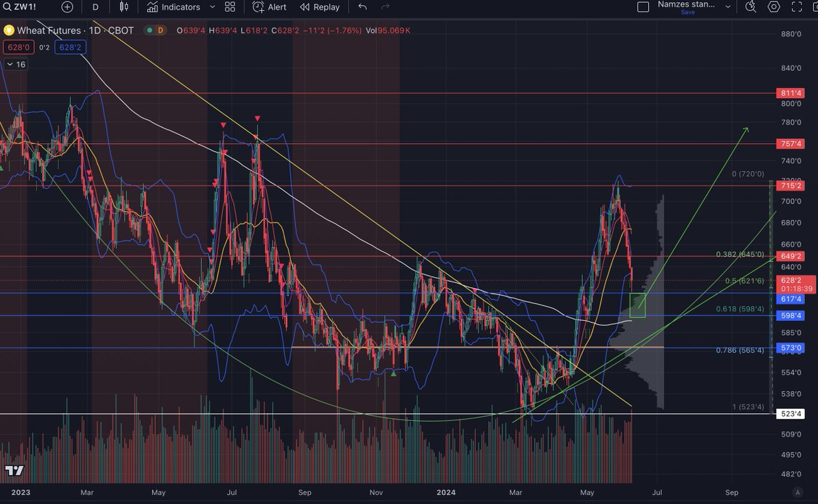The height and width of the screenshot is (504, 818).
Task: Start bar Replay mode
Action: pos(319,7)
